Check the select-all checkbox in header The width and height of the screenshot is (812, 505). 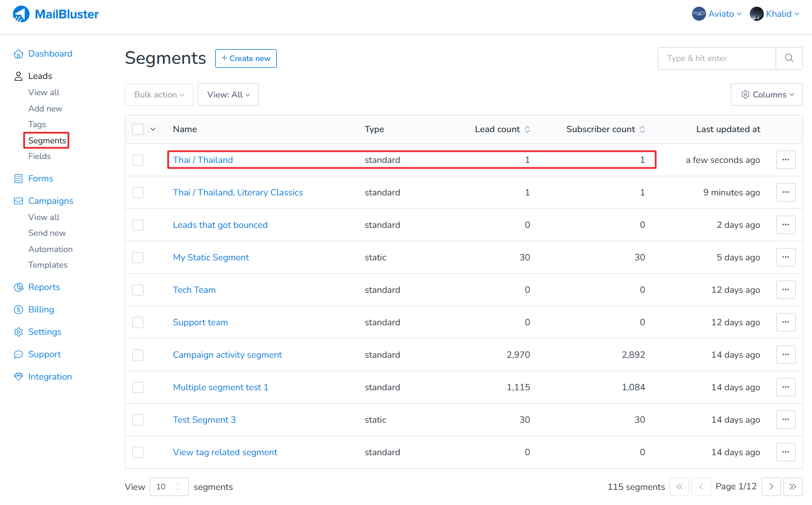138,129
